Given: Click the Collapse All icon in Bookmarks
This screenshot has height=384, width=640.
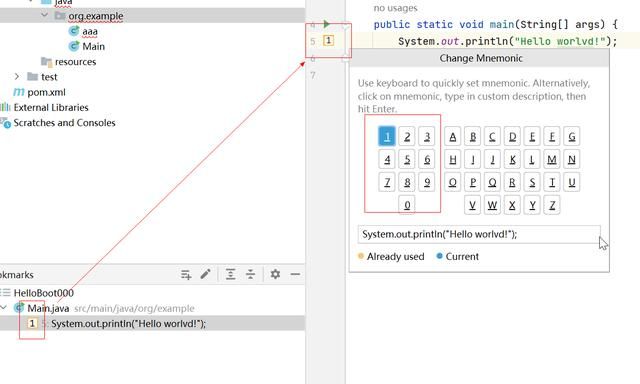Looking at the screenshot, I should 251,274.
